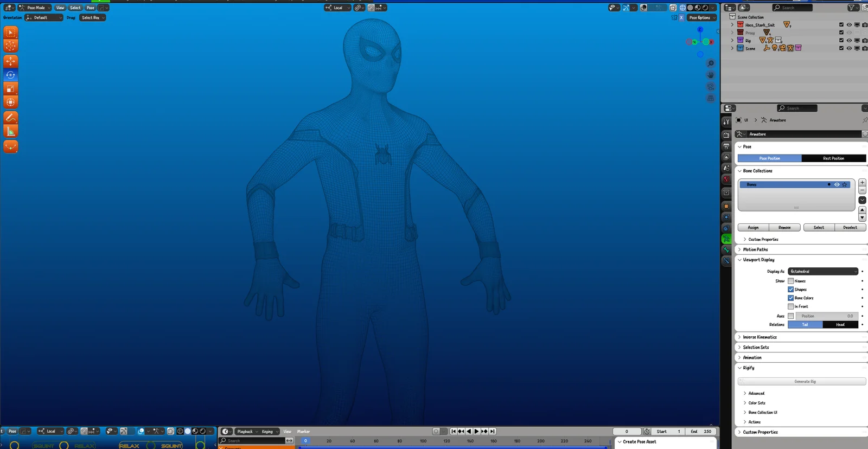Uncheck the Shapes checkbox

[x=790, y=290]
